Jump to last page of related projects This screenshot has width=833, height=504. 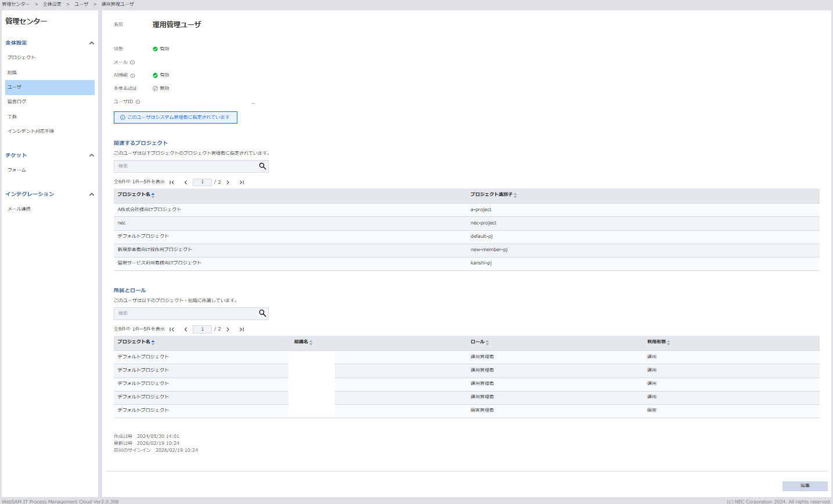click(241, 182)
